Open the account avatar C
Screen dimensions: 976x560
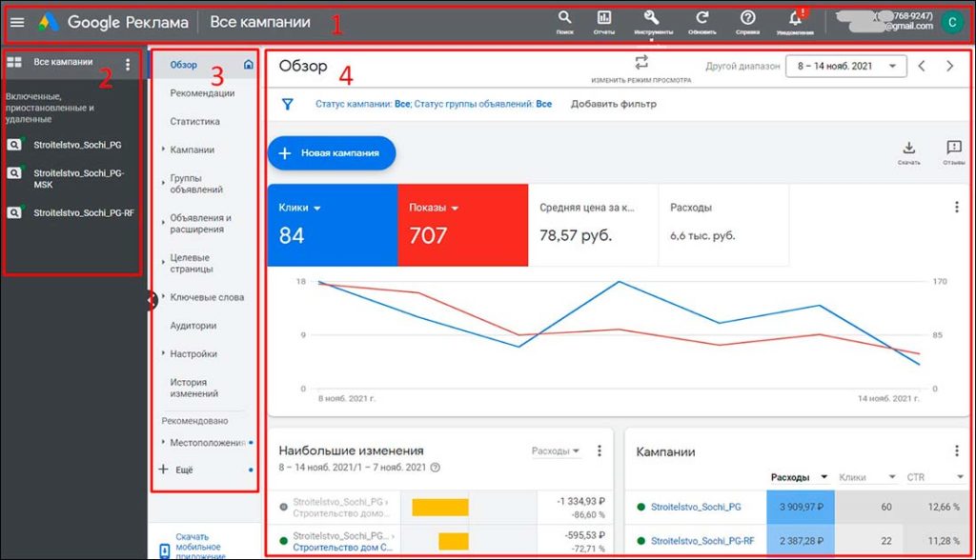[952, 23]
